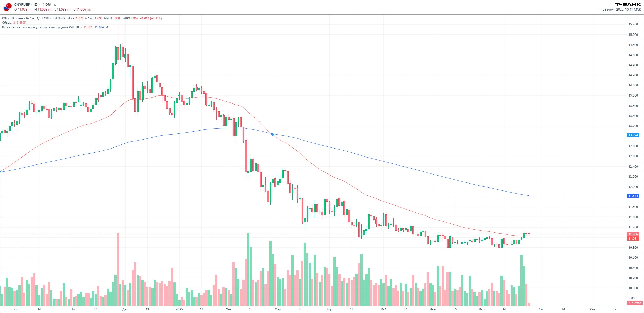
Task: Click the 2025 label on time axis
Action: [x=179, y=309]
